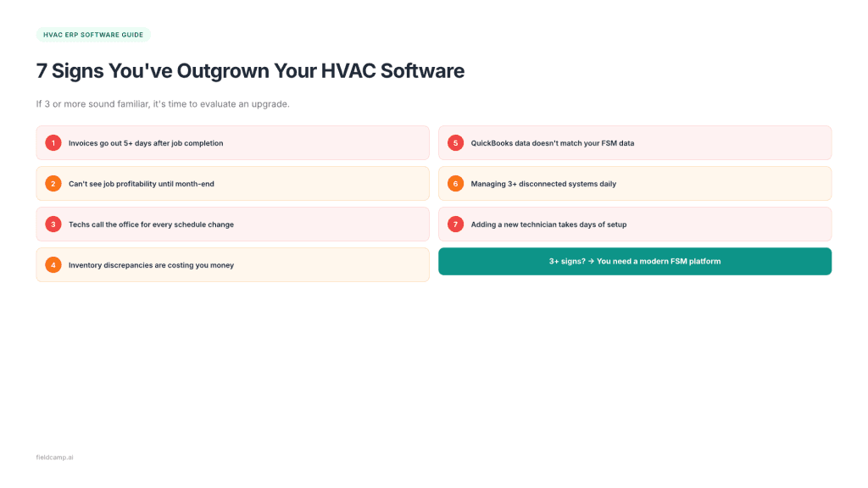Select the number 4 circle icon
868x488 pixels.
tap(53, 264)
